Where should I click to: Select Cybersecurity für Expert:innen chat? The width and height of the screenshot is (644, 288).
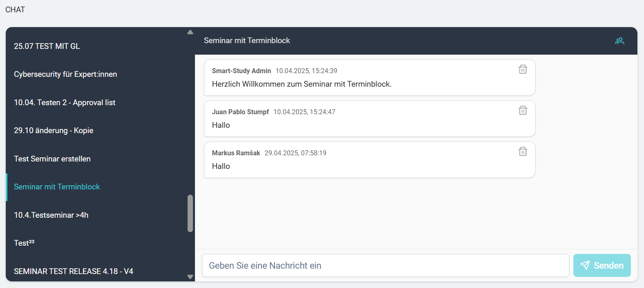(x=96, y=74)
